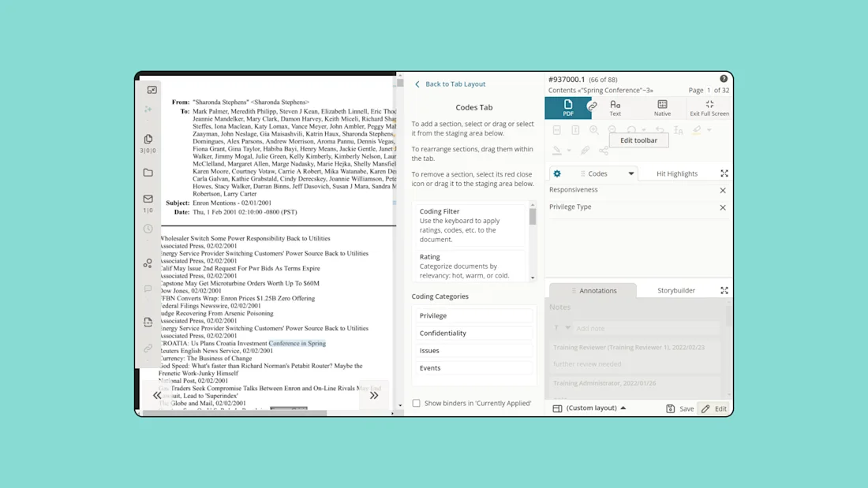Open the document versions sidebar icon
Screen dimensions: 868x488
coord(148,322)
